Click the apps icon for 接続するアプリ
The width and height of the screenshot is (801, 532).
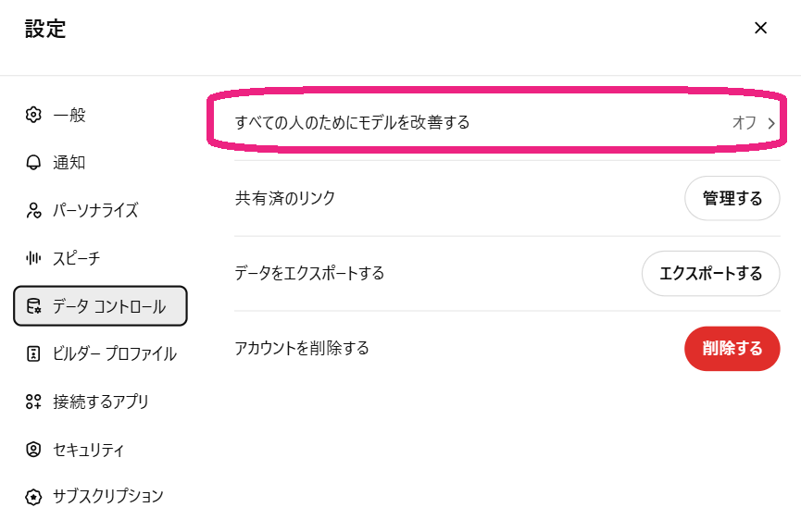point(33,402)
